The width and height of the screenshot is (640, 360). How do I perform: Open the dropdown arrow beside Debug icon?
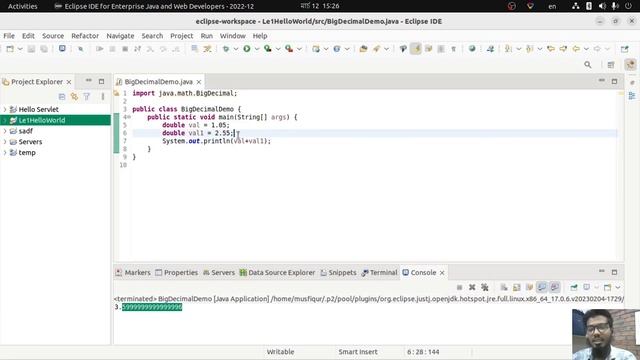[236, 49]
